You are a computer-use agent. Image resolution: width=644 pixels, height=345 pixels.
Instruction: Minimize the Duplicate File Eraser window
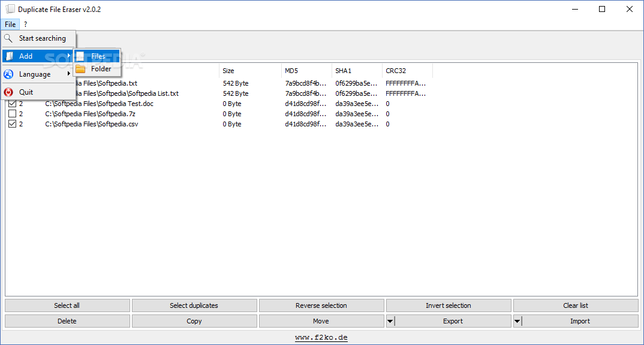(x=575, y=9)
